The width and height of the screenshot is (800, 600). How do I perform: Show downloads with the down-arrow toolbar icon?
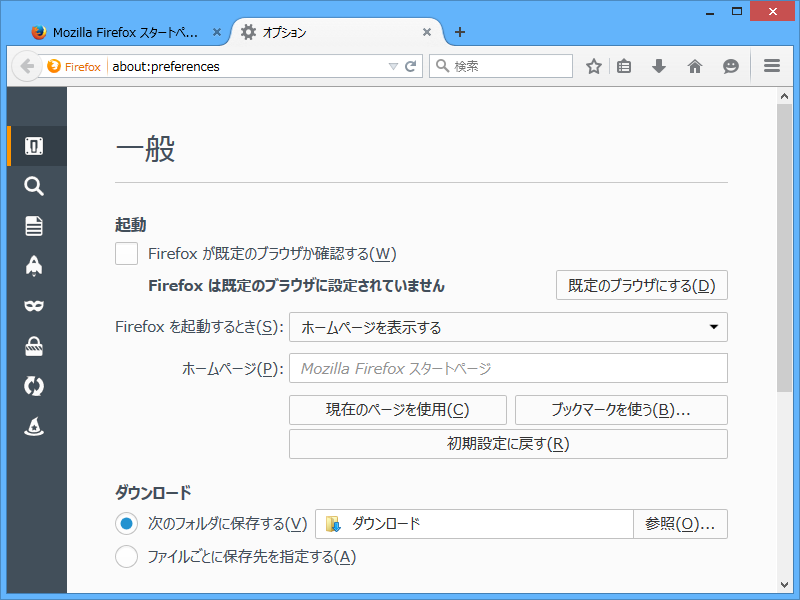(659, 66)
